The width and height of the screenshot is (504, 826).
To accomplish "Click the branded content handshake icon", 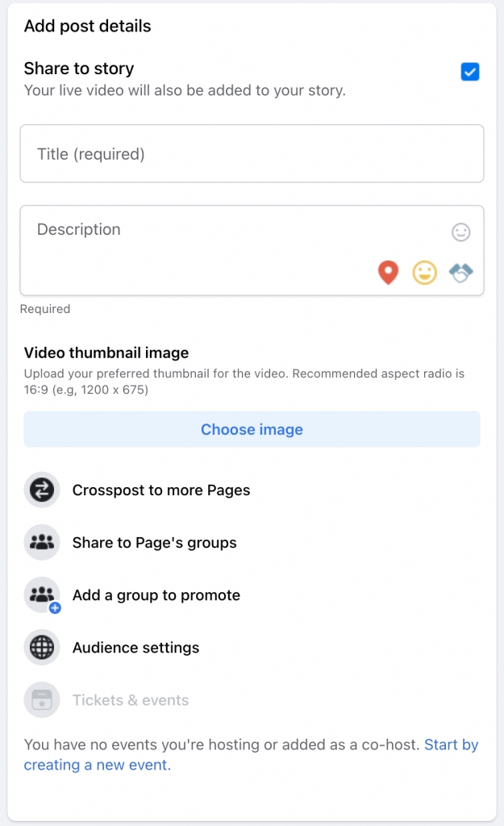I will point(460,273).
